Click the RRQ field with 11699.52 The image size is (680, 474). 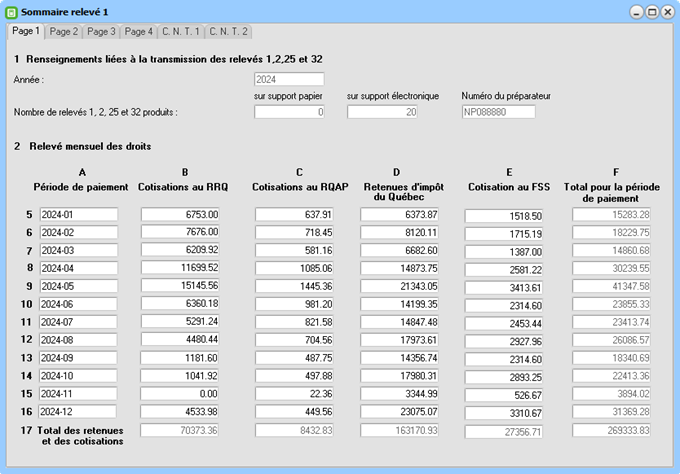point(180,268)
